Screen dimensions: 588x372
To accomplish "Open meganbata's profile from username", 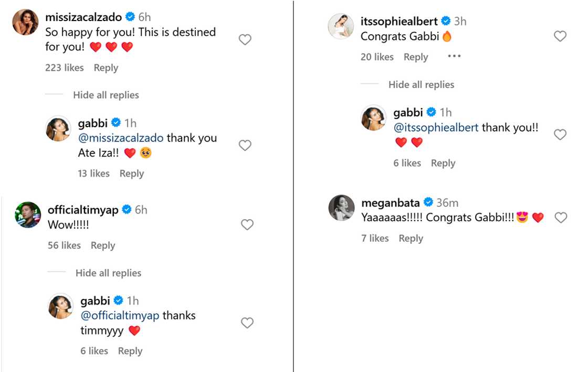I will [391, 203].
